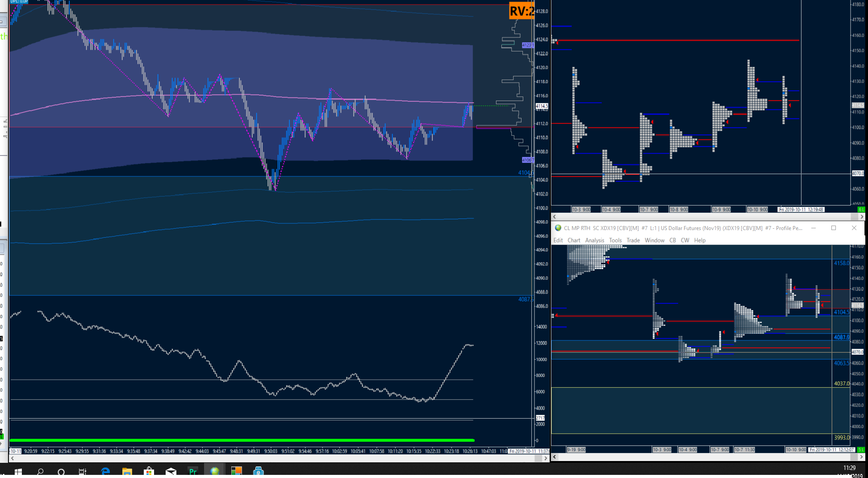Launch Microsoft Edge from the taskbar
The image size is (868, 478).
pyautogui.click(x=105, y=472)
